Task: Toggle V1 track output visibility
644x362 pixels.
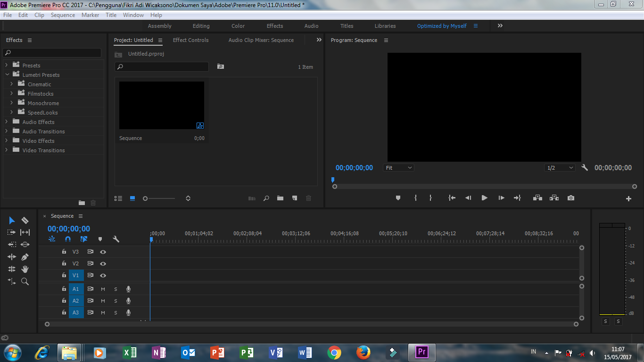Action: pos(103,276)
